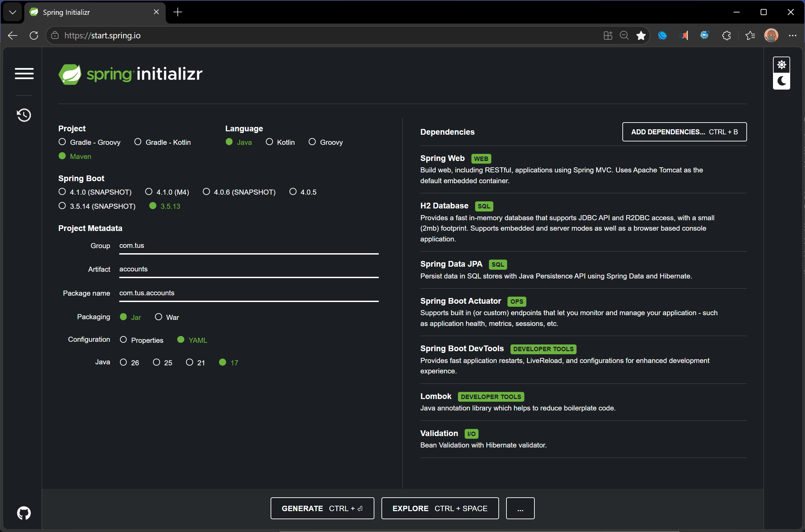Edit the Artifact field accounts
Viewport: 805px width, 532px height.
(249, 270)
